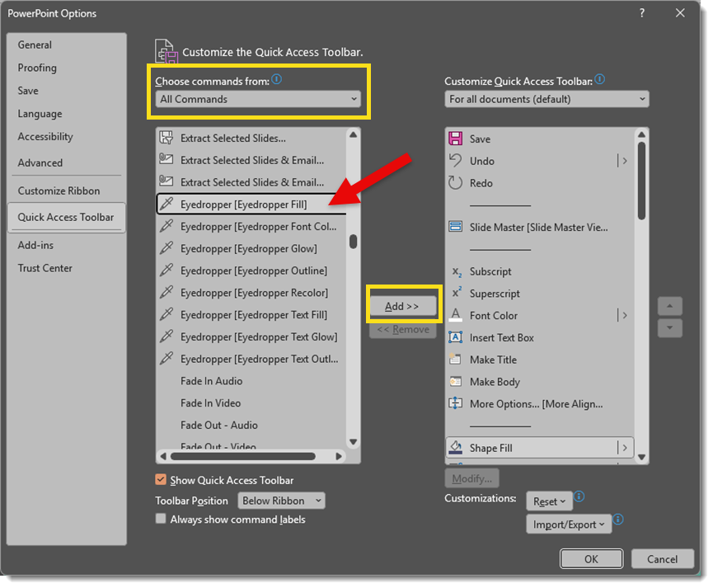Image resolution: width=713 pixels, height=588 pixels.
Task: Expand the Font Color submenu arrow
Action: [624, 315]
